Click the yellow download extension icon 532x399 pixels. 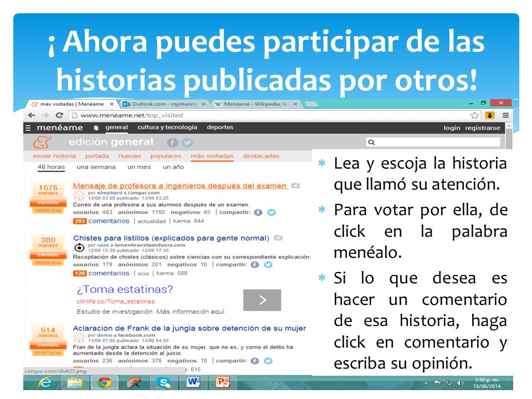[489, 115]
